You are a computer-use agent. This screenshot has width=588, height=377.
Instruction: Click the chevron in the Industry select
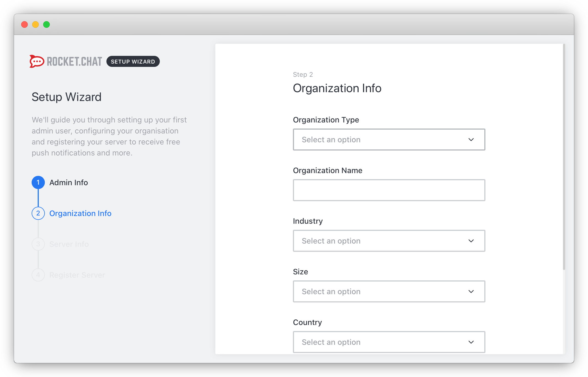[471, 241]
